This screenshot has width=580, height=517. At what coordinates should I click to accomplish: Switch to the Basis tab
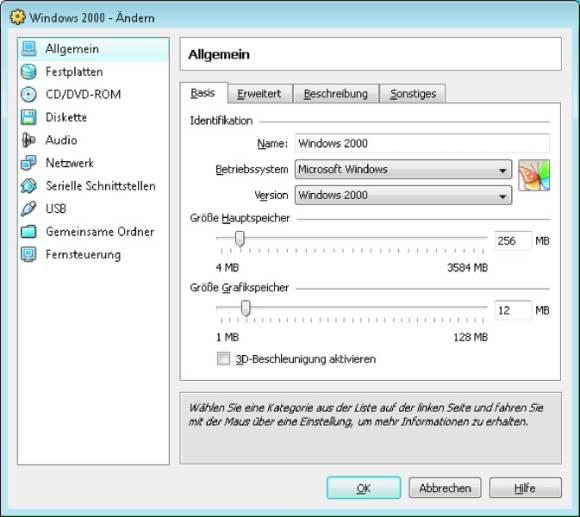click(203, 93)
